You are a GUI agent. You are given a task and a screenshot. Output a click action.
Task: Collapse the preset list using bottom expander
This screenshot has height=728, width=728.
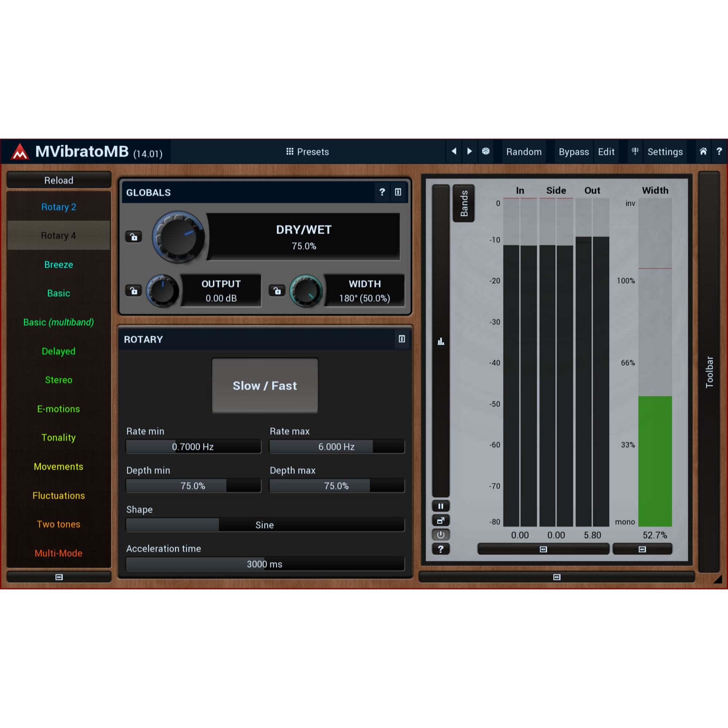click(59, 577)
